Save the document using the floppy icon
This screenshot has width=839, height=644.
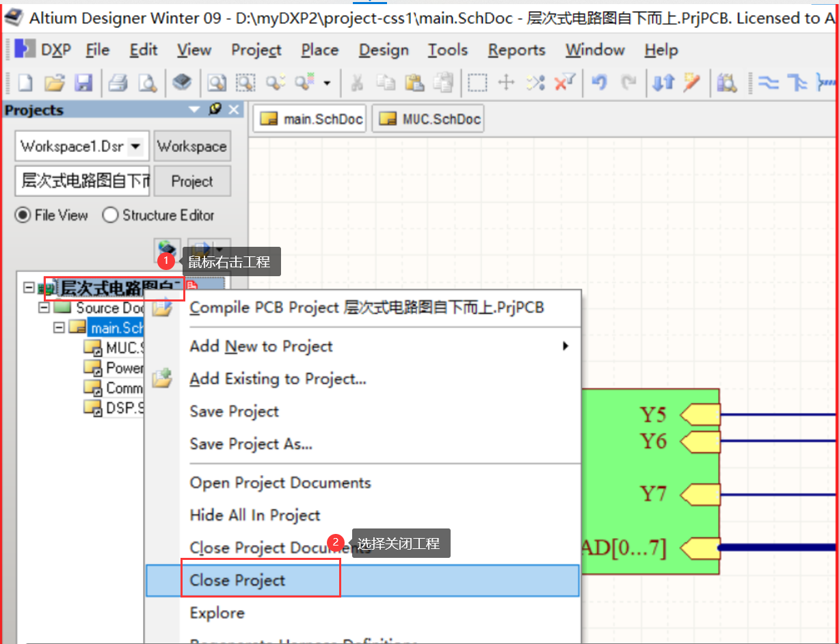(83, 83)
